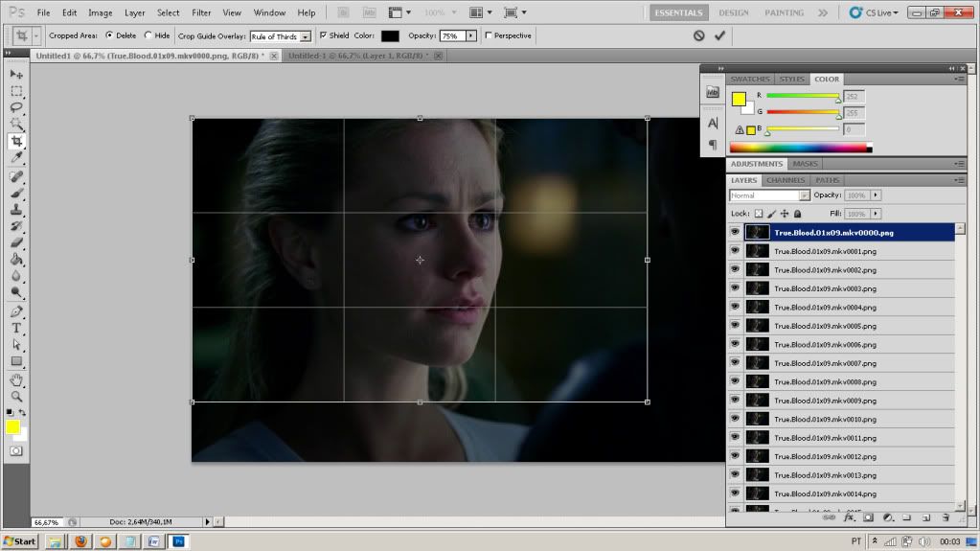The height and width of the screenshot is (551, 980).
Task: Select the Horizontal Type tool
Action: [x=16, y=328]
